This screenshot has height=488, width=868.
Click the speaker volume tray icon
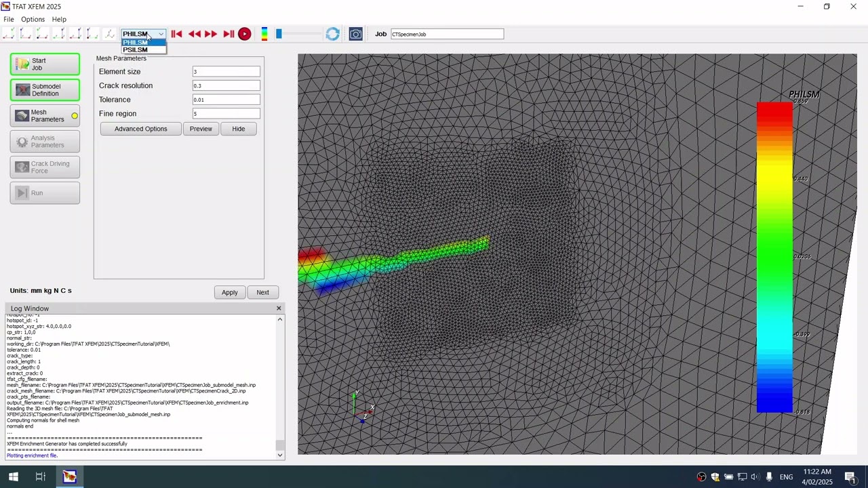coord(755,476)
